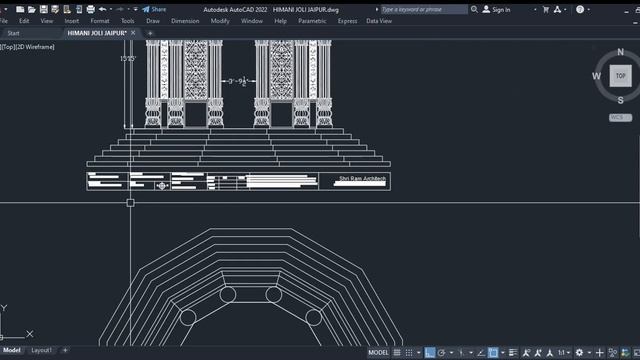Image resolution: width=640 pixels, height=360 pixels.
Task: Switch to the Layout1 tab
Action: [42, 350]
